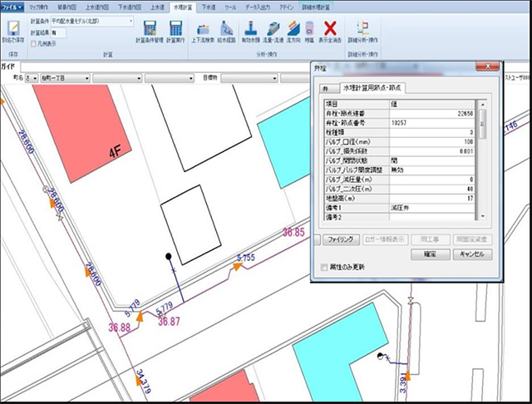
Task: Click the ファイリング button
Action: click(x=340, y=239)
